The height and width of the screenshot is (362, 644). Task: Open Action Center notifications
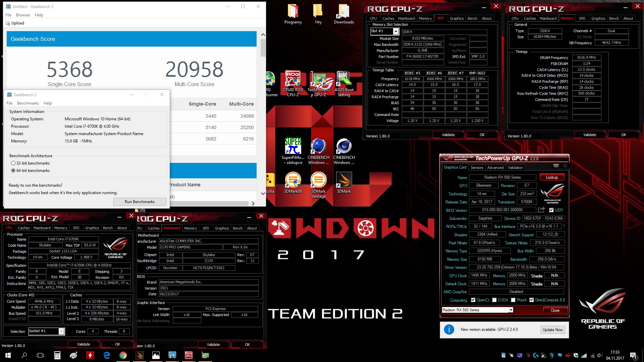[633, 355]
